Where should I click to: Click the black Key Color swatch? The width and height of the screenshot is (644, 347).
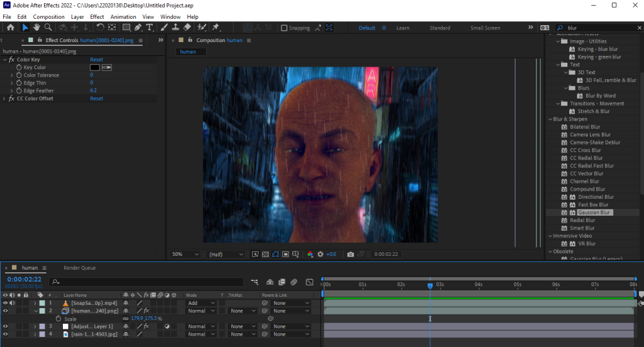click(x=95, y=67)
